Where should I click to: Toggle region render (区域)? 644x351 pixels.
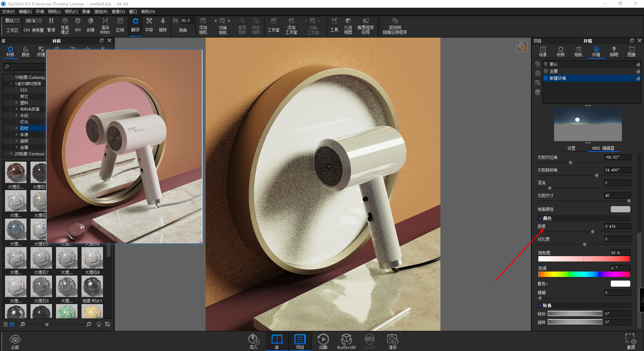tap(120, 25)
